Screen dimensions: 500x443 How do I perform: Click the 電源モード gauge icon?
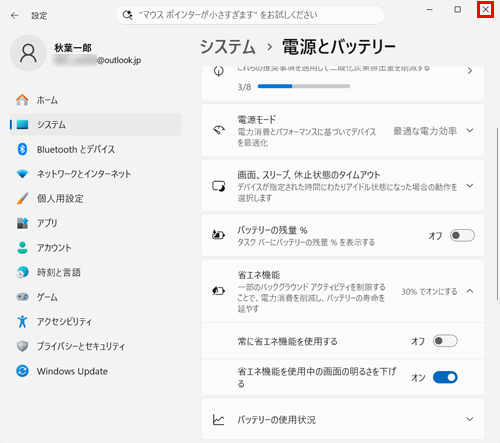point(219,130)
